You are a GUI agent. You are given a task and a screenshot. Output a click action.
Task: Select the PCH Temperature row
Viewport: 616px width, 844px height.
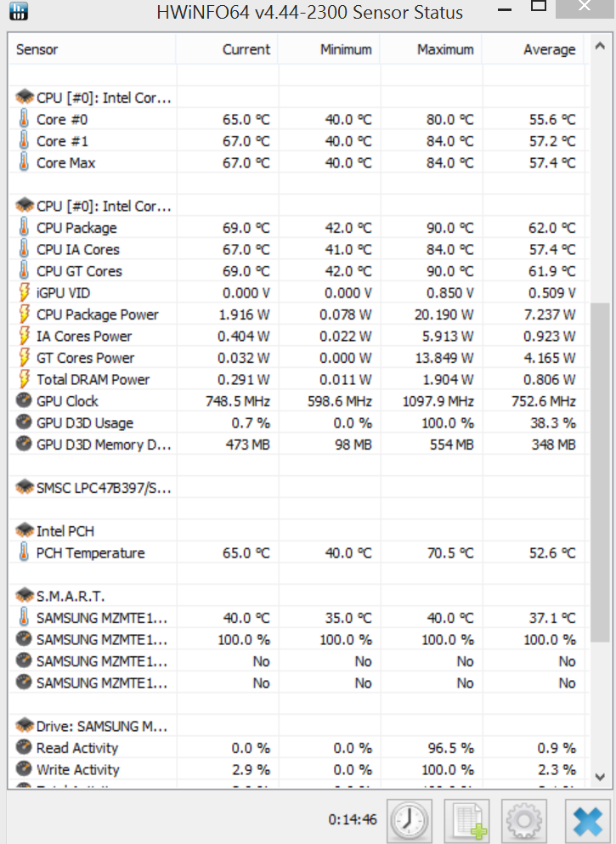pos(90,553)
